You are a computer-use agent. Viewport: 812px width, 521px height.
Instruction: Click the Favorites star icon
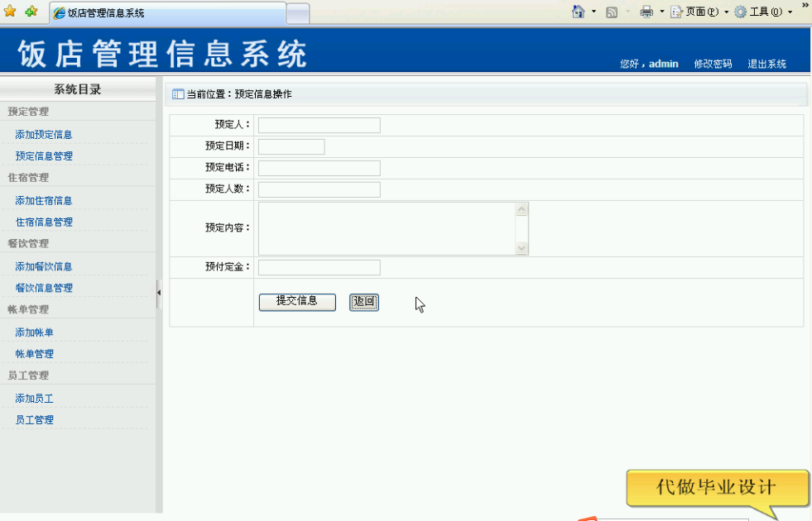pyautogui.click(x=9, y=12)
